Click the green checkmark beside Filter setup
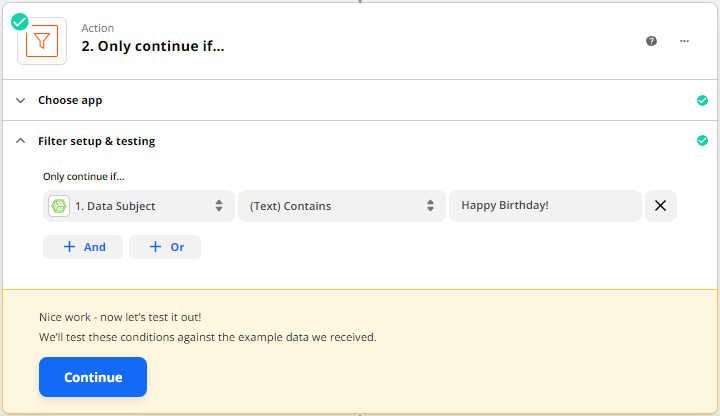 (702, 141)
